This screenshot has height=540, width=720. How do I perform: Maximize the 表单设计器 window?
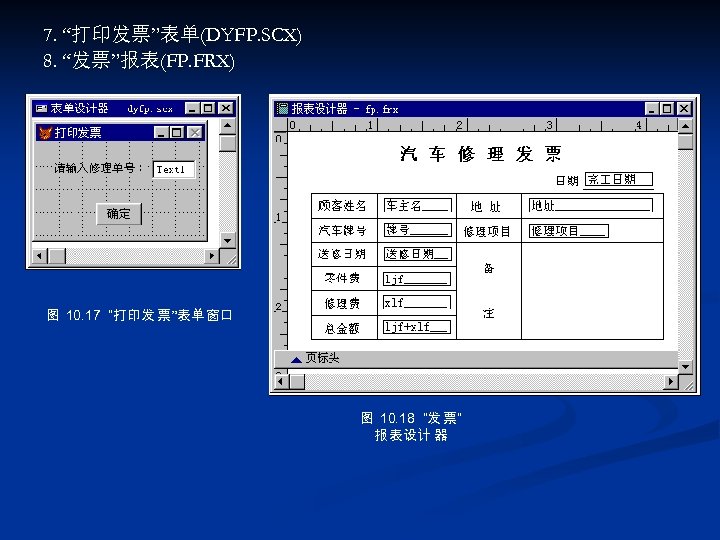click(x=208, y=108)
